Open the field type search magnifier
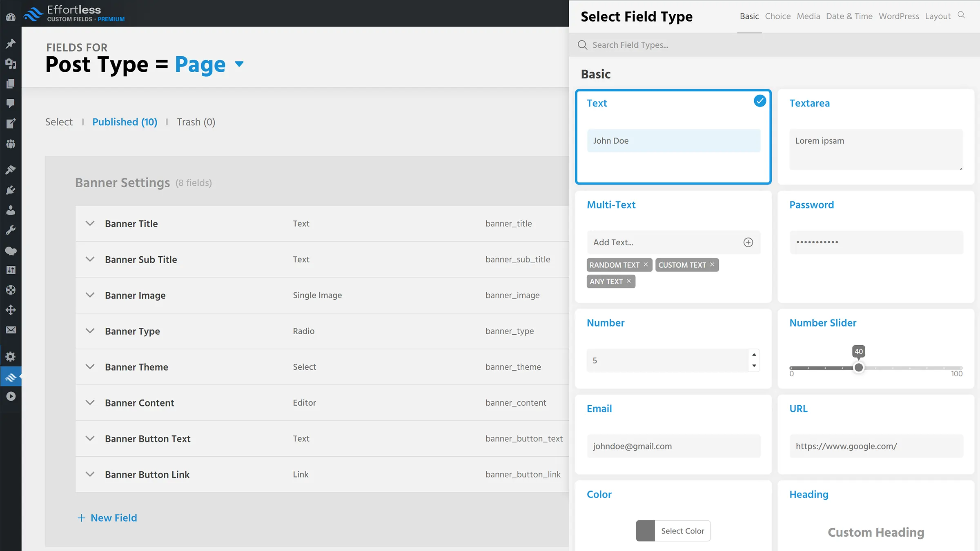 962,15
